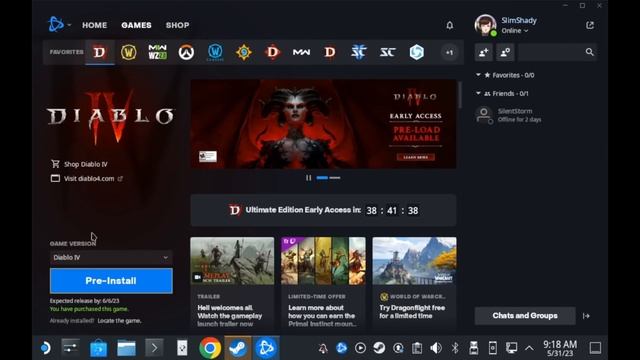Open the Game Version Diablo IV dropdown
Viewport: 640px width, 360px height.
(x=111, y=258)
